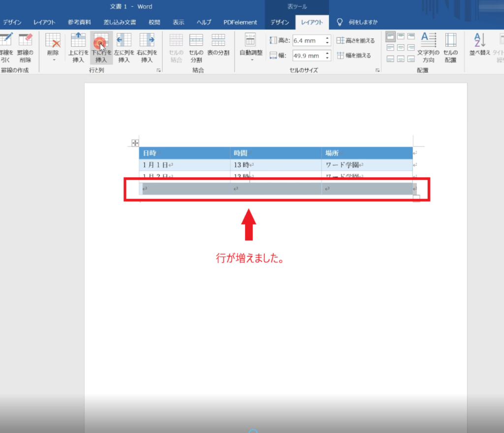Select center-middle cell alignment option
This screenshot has width=504, height=433.
tap(401, 48)
